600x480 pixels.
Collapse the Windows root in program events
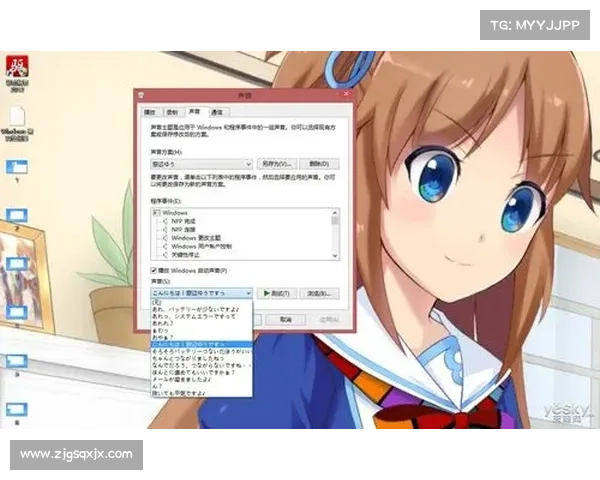156,213
